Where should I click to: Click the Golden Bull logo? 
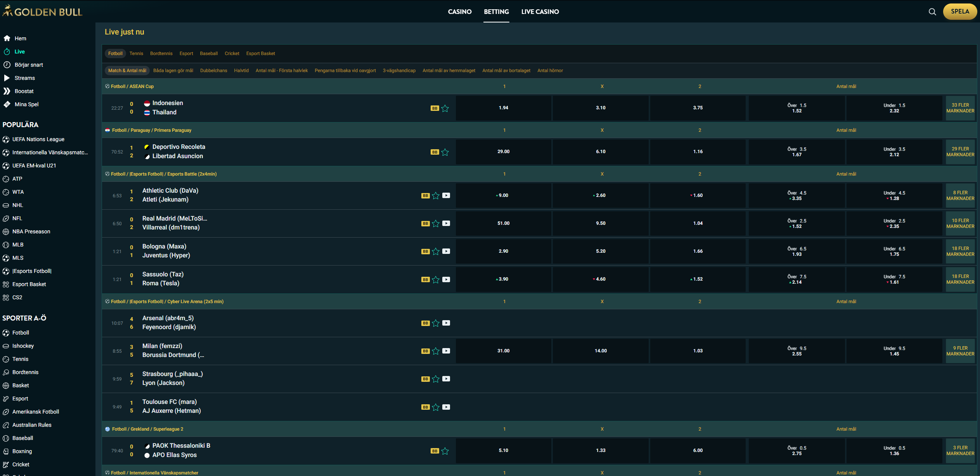pyautogui.click(x=42, y=11)
